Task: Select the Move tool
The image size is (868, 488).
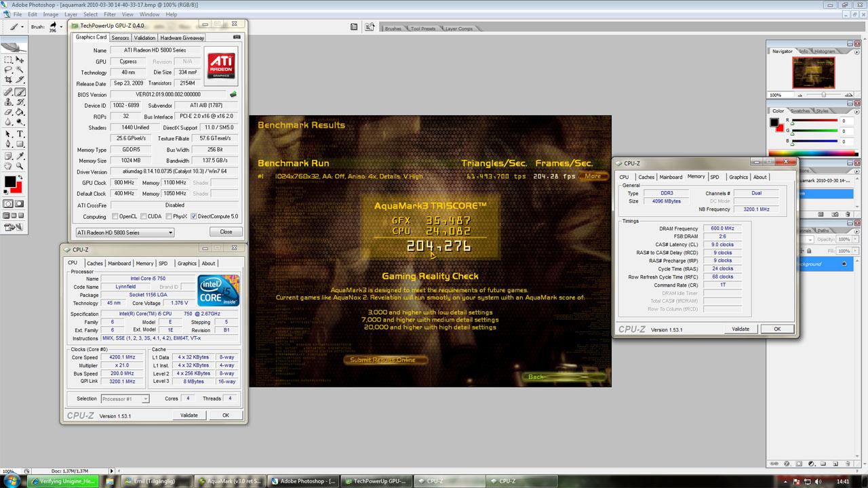Action: coord(20,60)
